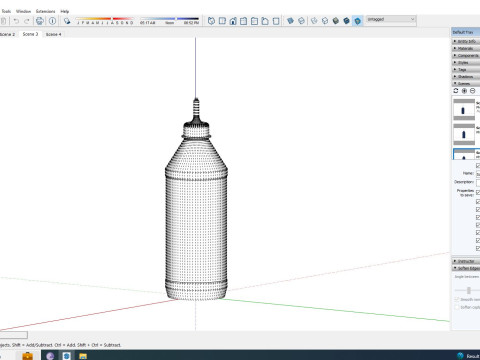Toggle the Soften coplanar checkbox
The height and width of the screenshot is (360, 480).
tap(457, 307)
